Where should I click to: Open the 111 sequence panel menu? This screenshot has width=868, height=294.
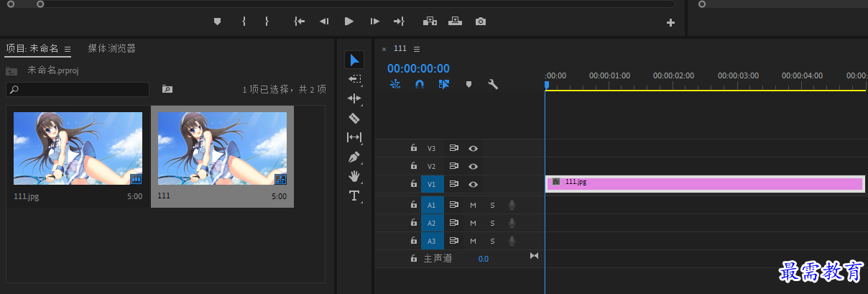coord(417,49)
